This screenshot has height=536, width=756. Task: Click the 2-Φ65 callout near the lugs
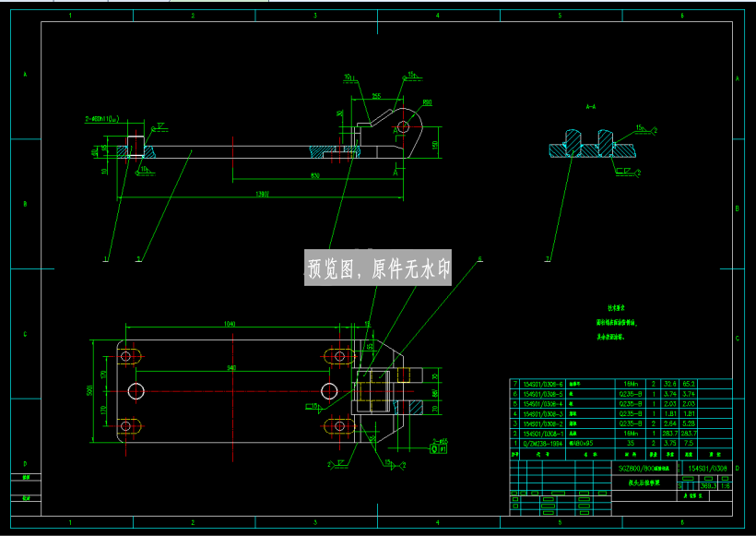(x=440, y=441)
